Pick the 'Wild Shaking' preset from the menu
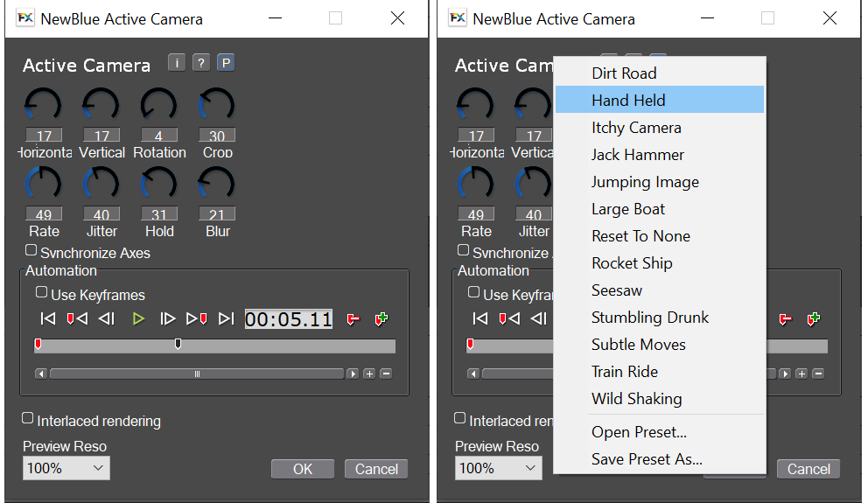 [x=636, y=399]
